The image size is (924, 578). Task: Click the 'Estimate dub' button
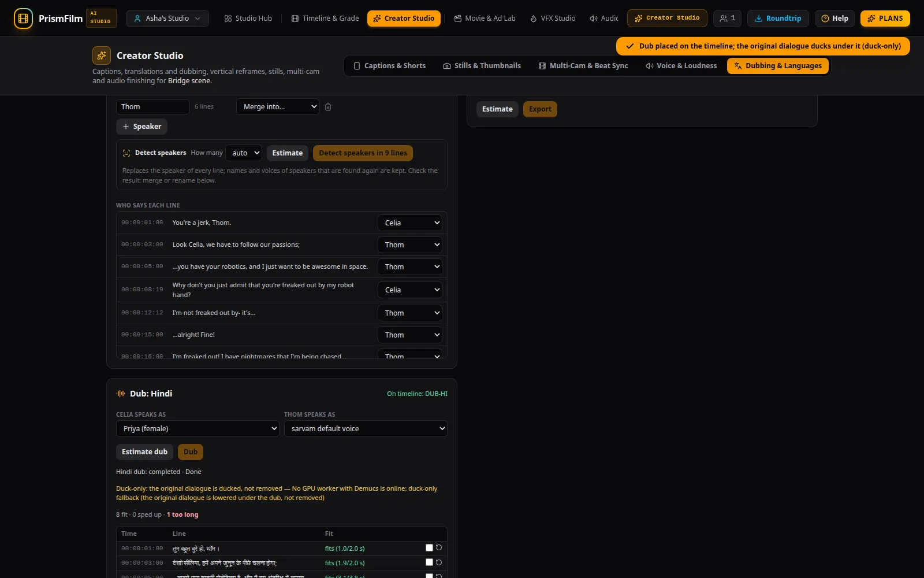click(144, 452)
